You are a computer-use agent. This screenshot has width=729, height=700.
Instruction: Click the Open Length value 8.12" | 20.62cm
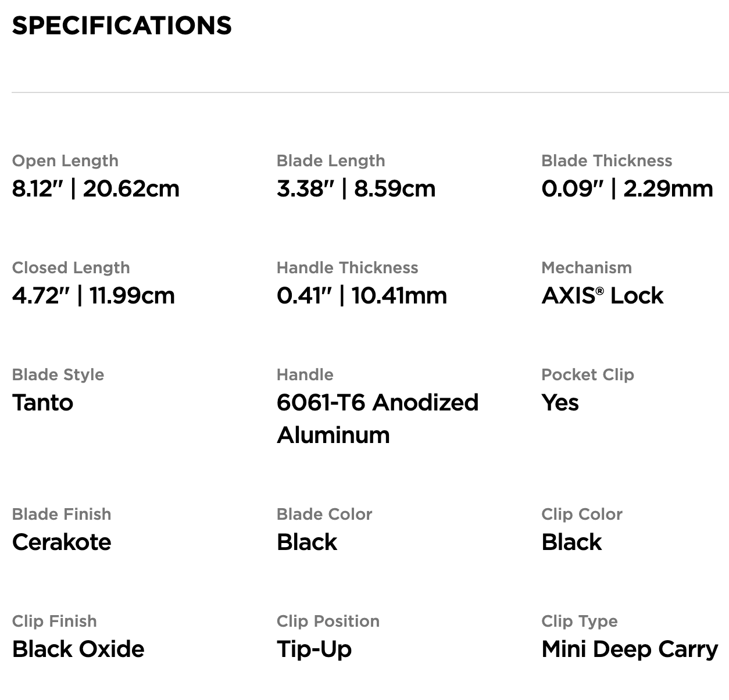tap(96, 188)
